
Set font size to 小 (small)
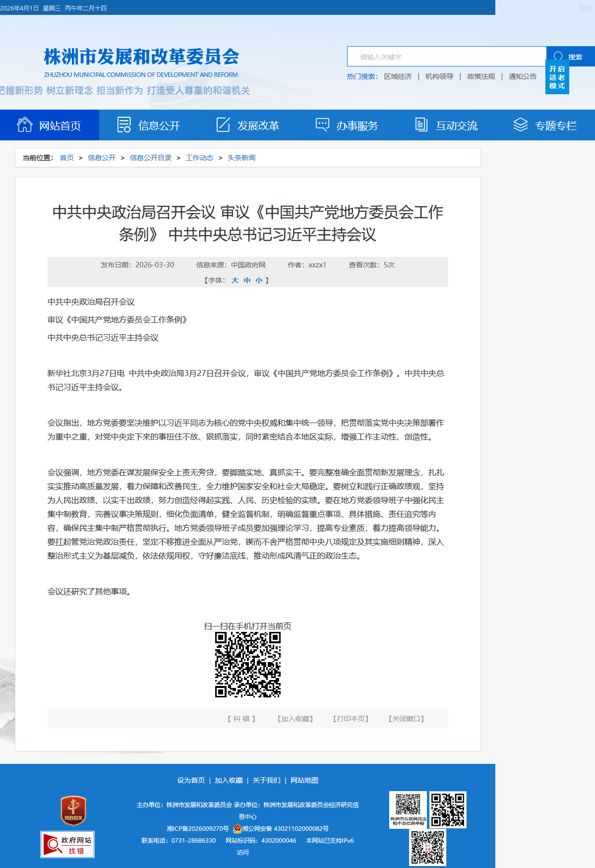tap(259, 280)
